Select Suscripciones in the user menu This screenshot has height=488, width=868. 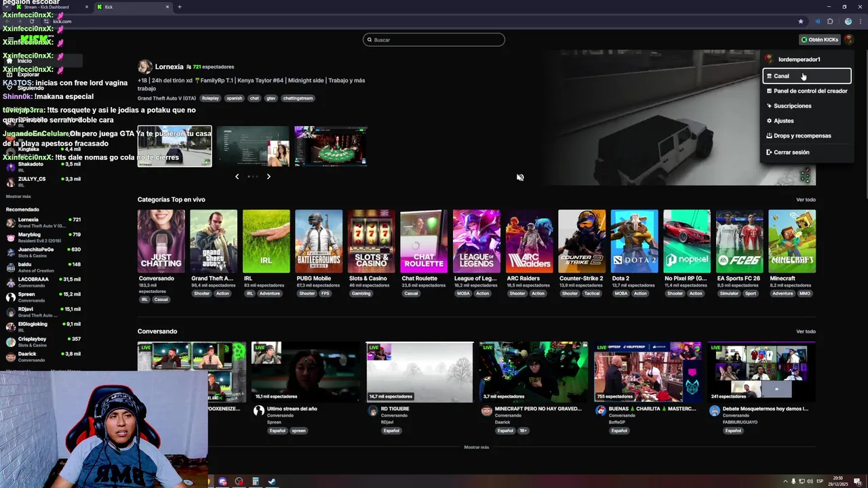point(807,106)
